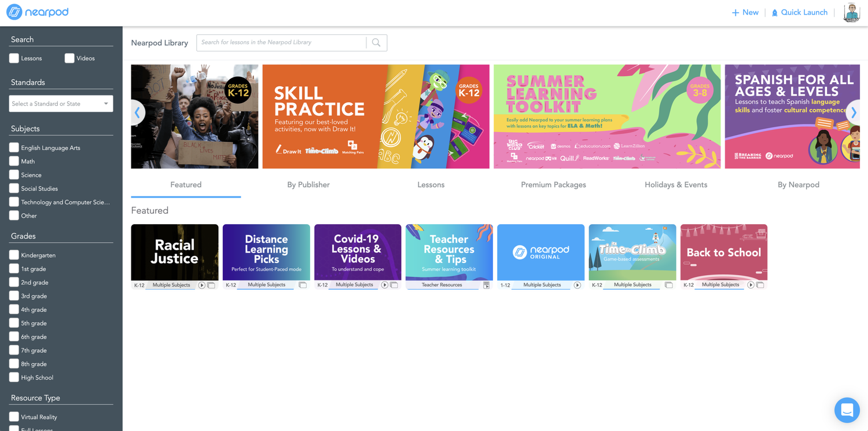Click the folder icon on the Back to School card
868x431 pixels.
760,284
